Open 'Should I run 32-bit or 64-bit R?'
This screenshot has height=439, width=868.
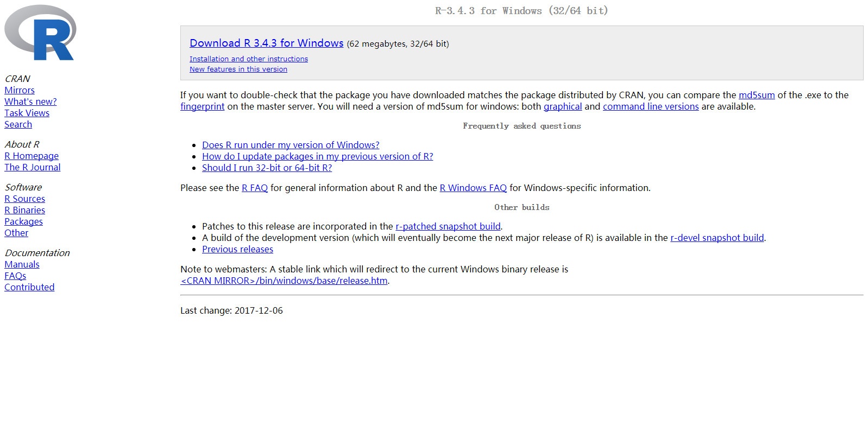[267, 168]
